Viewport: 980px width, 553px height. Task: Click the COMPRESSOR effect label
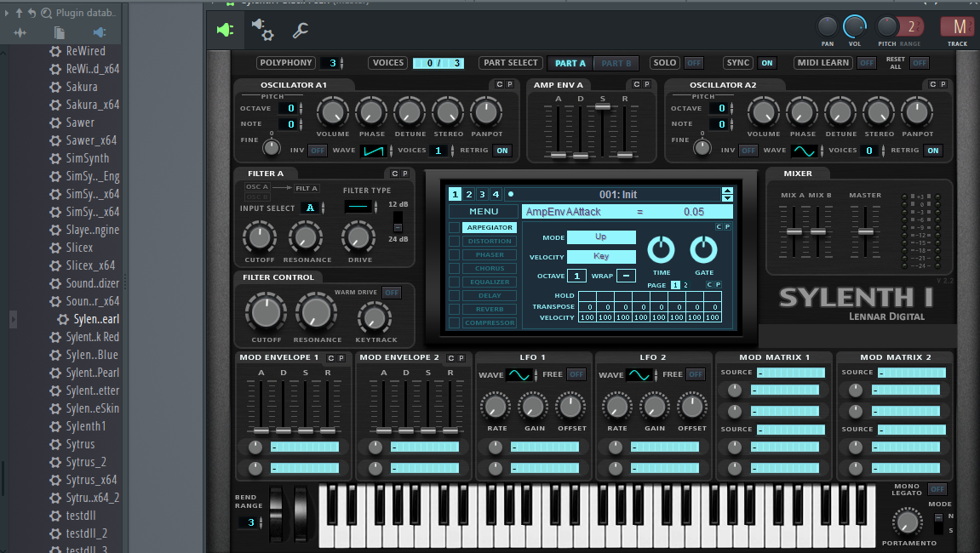(x=490, y=323)
